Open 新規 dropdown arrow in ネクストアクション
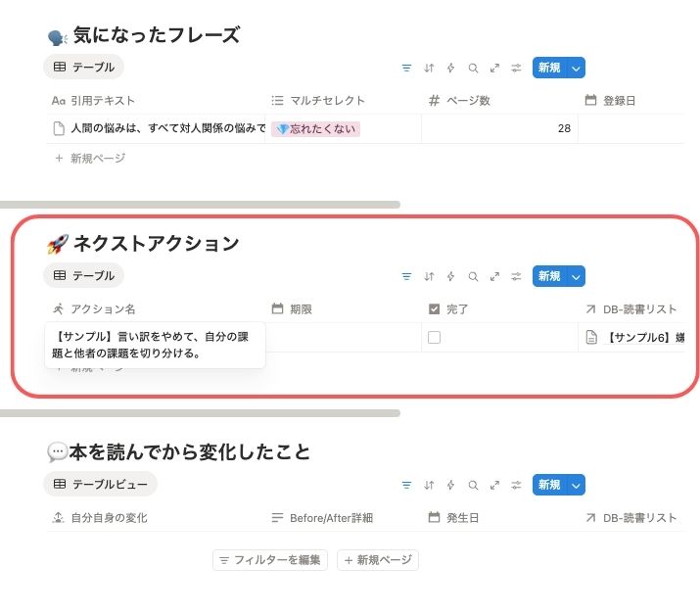 (576, 276)
